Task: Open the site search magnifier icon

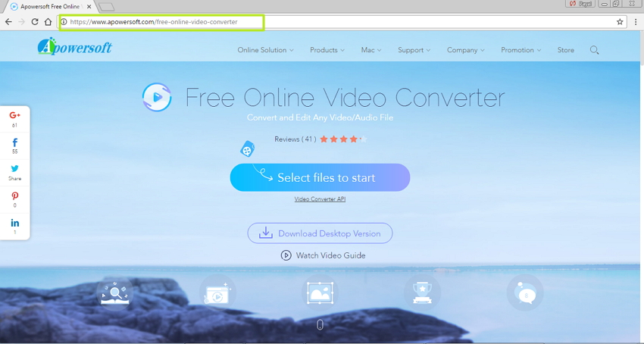Action: click(594, 50)
